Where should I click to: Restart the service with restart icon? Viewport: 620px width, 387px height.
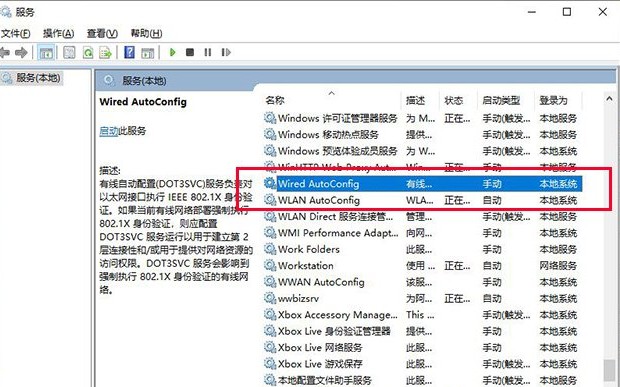click(226, 52)
